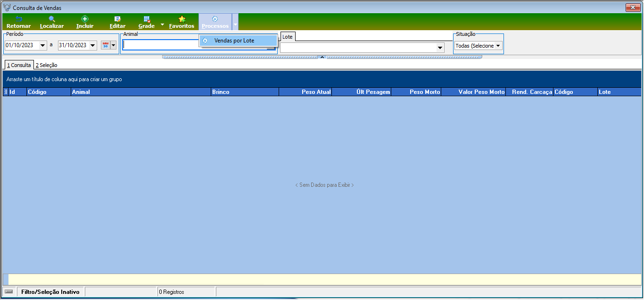The width and height of the screenshot is (644, 300).
Task: Click Filtro/Seleção Inativo status text
Action: point(50,292)
